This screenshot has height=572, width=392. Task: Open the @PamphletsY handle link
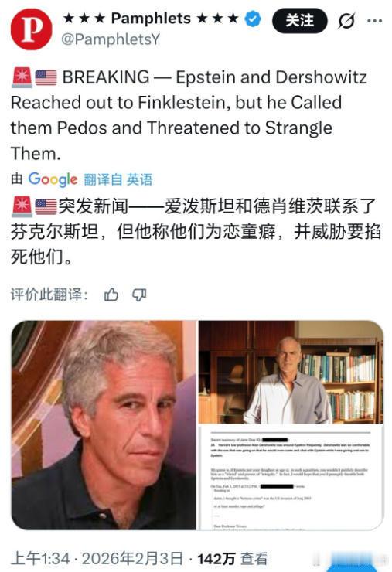111,39
